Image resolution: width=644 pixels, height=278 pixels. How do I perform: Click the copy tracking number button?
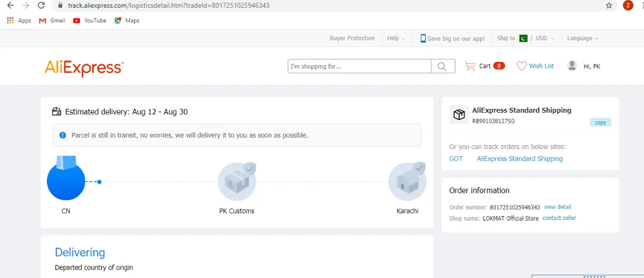[600, 123]
